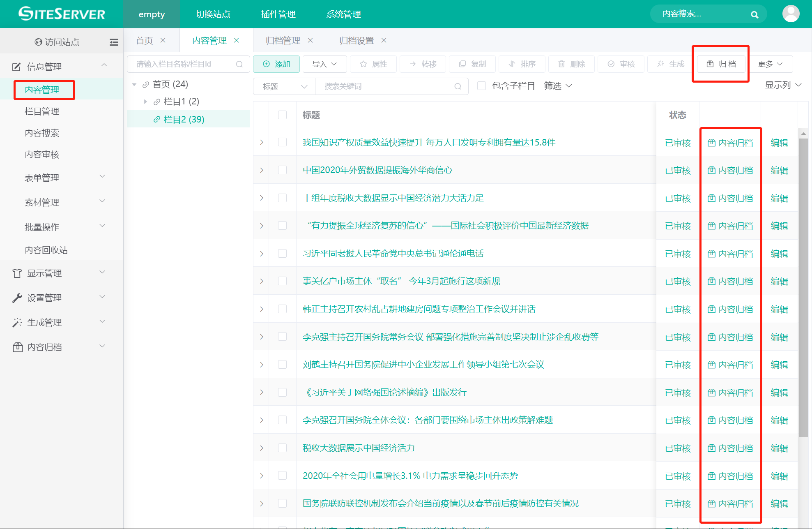This screenshot has width=812, height=529.
Task: Click the sidebar collapse menu icon
Action: pos(114,42)
